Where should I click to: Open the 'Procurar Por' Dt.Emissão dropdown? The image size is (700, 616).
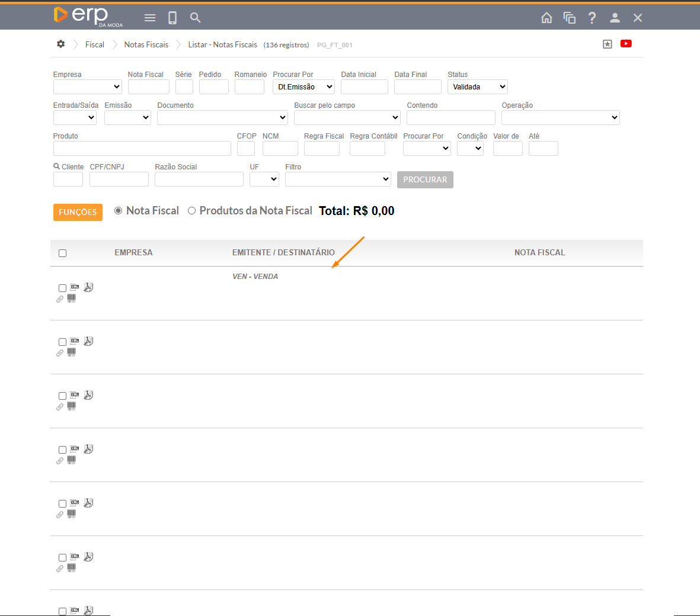(x=303, y=87)
